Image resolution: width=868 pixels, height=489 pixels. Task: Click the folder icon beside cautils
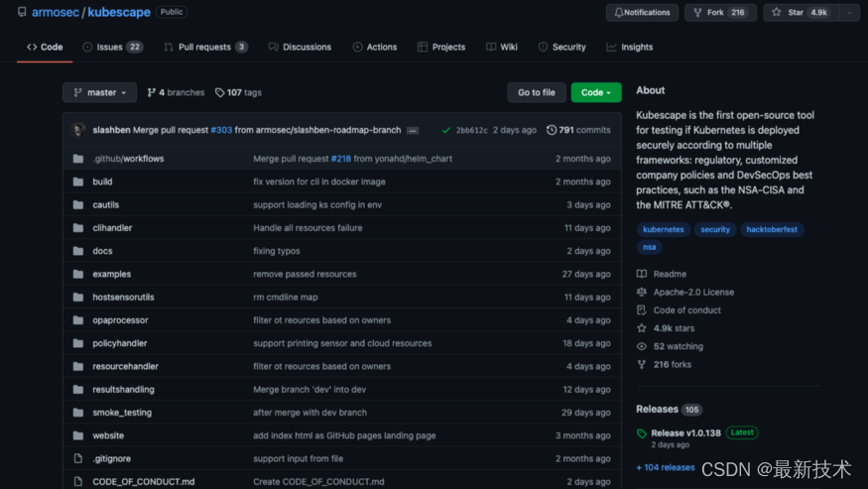[x=78, y=205]
